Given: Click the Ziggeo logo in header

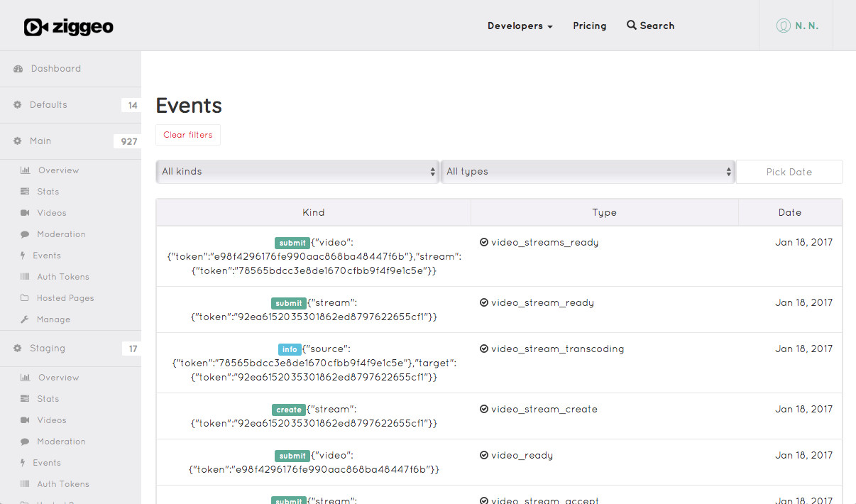Looking at the screenshot, I should 69,27.
